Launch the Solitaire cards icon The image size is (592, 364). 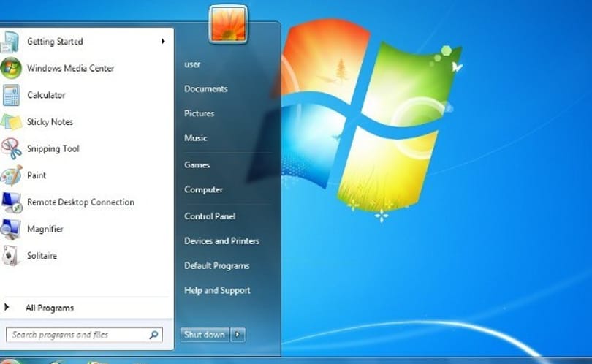point(10,256)
